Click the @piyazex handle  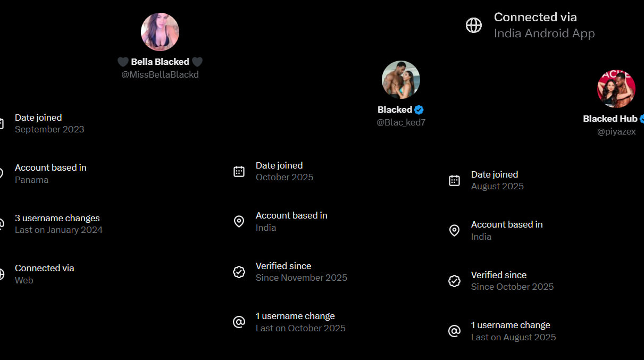click(x=616, y=131)
